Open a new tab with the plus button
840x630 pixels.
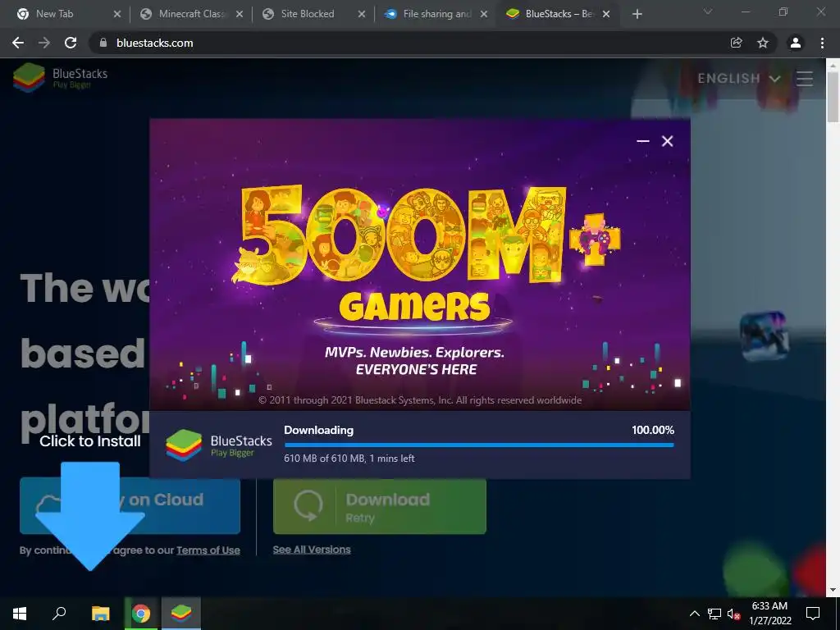pyautogui.click(x=637, y=14)
